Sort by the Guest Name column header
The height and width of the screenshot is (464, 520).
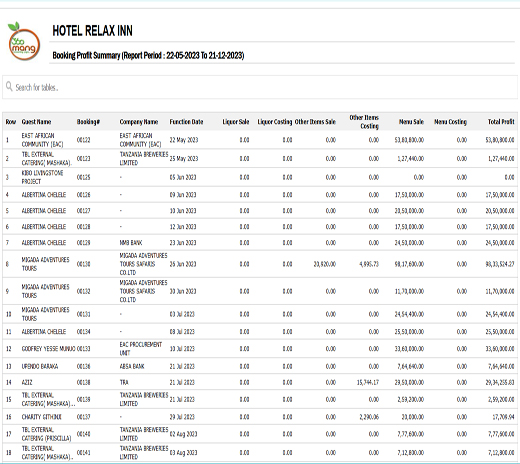pos(36,122)
